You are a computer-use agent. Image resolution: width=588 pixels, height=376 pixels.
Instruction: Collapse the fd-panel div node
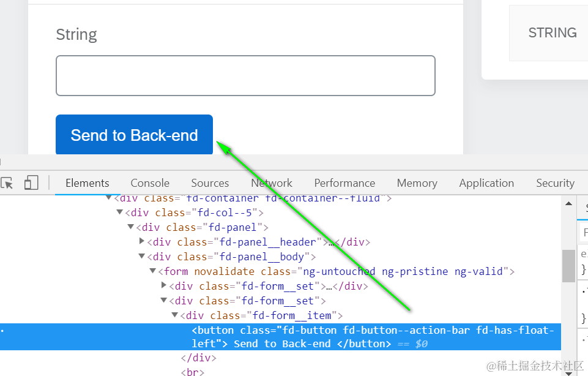click(130, 227)
